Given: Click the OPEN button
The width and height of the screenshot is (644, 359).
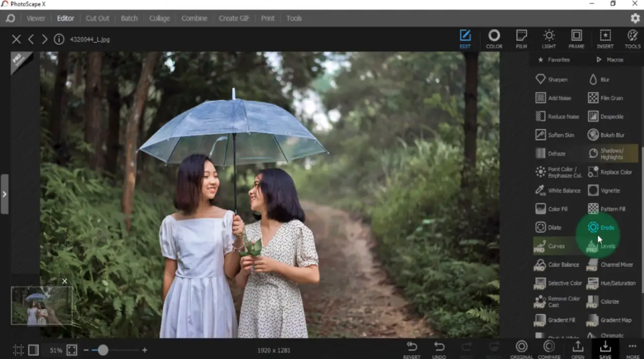Looking at the screenshot, I should (578, 350).
